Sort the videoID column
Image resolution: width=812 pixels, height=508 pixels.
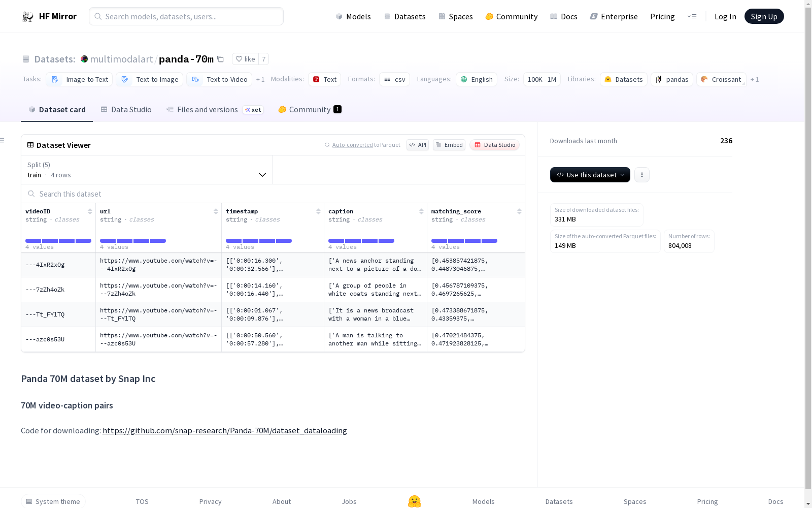click(90, 211)
